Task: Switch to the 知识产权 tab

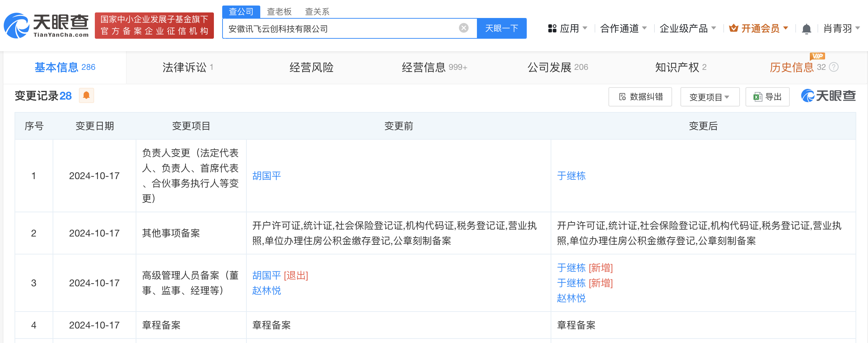Action: coord(681,67)
